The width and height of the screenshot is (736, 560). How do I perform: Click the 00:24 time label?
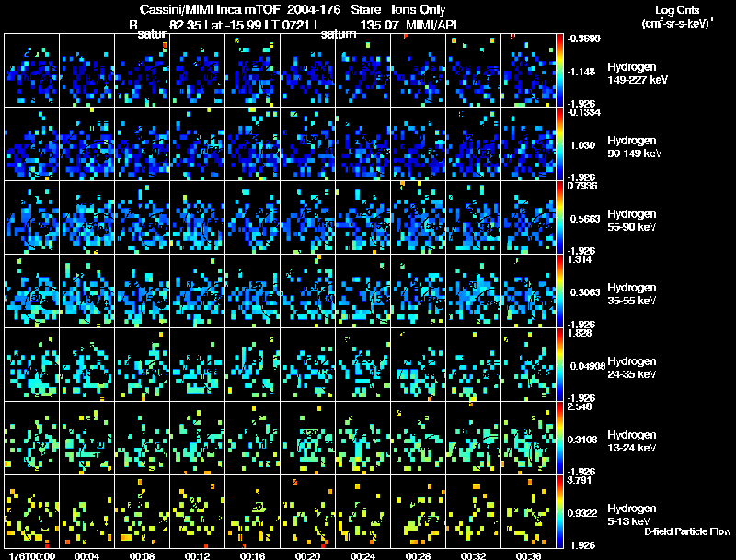coord(362,556)
